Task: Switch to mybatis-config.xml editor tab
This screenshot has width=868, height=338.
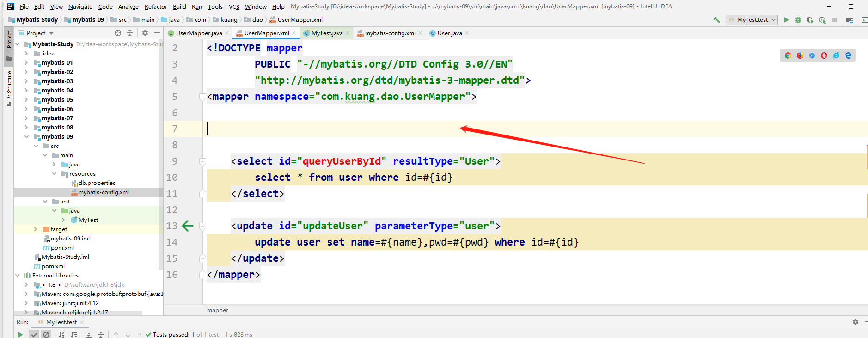Action: click(390, 33)
